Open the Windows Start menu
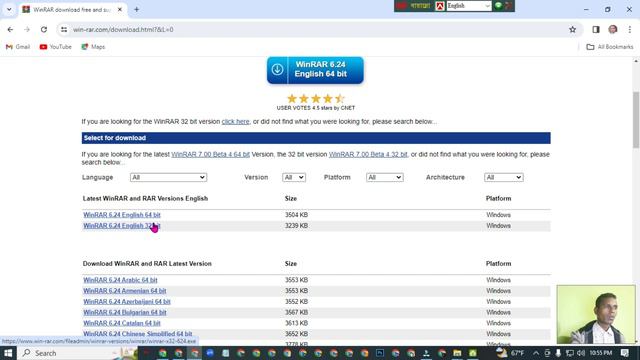The image size is (640, 360). coord(8,353)
